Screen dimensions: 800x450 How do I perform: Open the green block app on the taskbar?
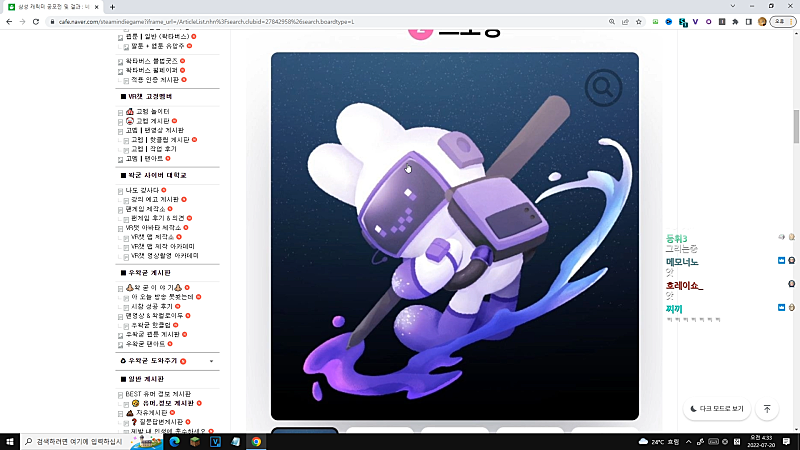pyautogui.click(x=195, y=442)
